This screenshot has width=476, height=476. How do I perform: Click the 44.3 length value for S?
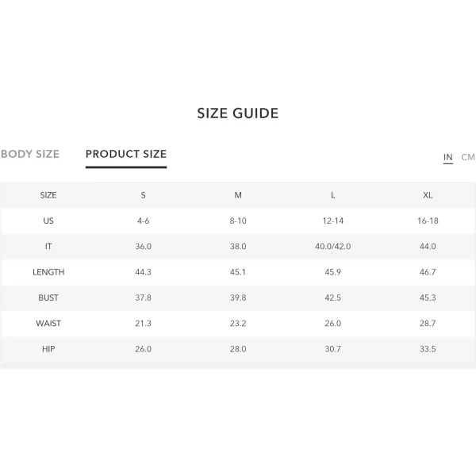point(144,272)
